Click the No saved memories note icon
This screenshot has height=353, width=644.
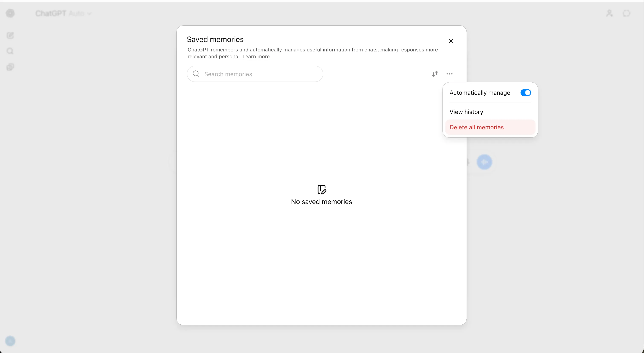(x=322, y=189)
